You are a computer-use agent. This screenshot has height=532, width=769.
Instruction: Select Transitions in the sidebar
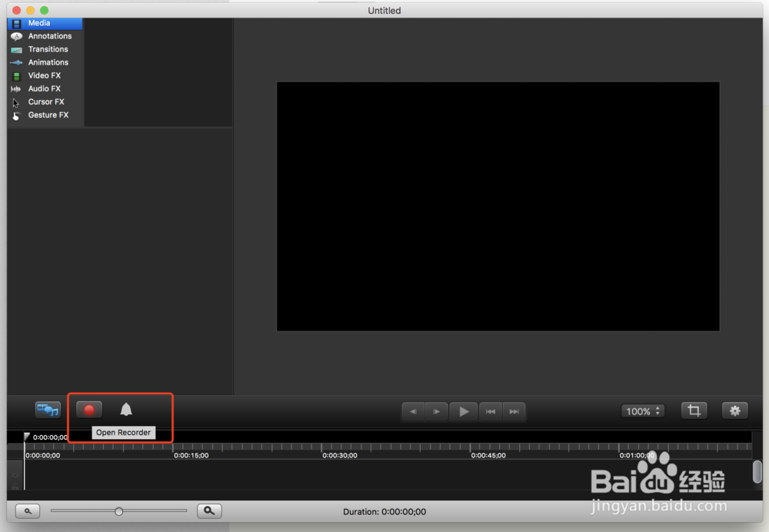click(x=45, y=49)
